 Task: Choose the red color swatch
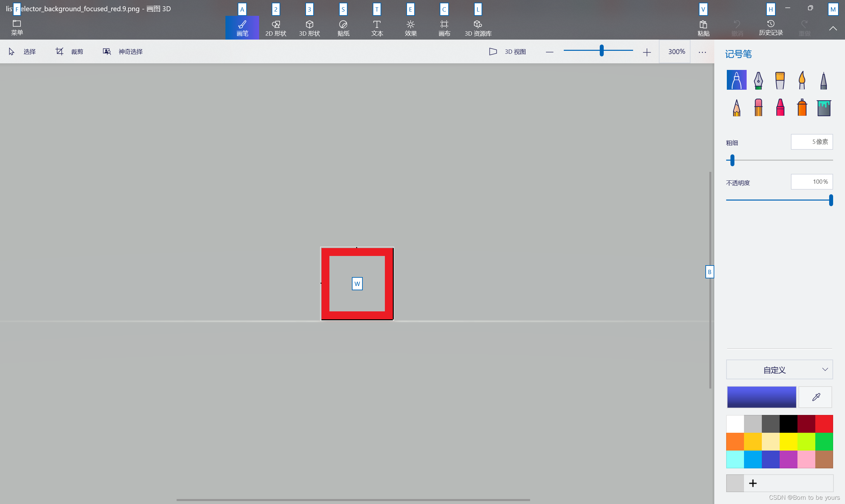pyautogui.click(x=824, y=424)
